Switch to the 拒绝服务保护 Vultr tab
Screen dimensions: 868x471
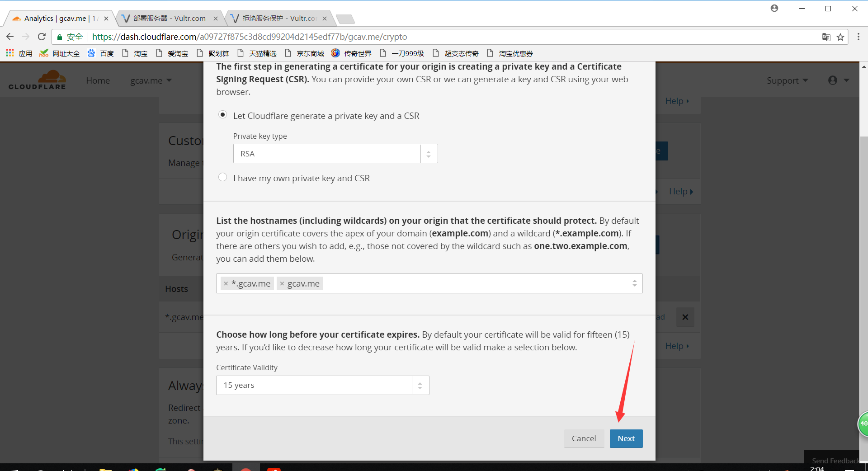pyautogui.click(x=279, y=19)
